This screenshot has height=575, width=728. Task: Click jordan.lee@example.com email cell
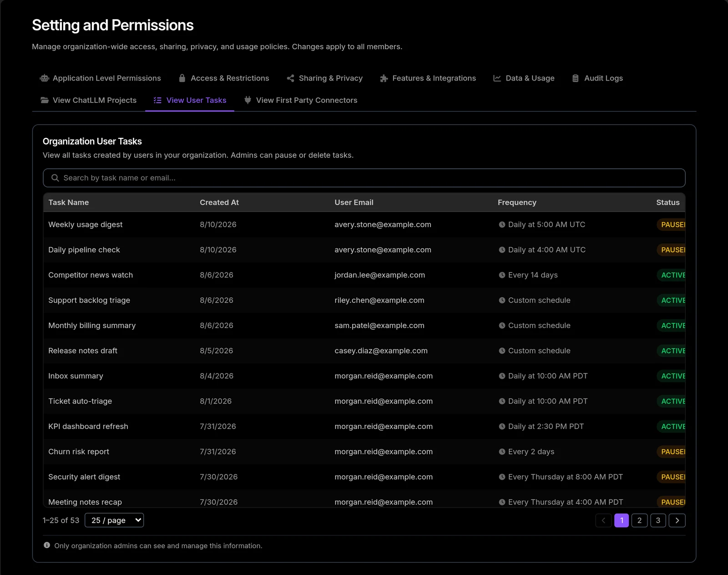pos(380,275)
